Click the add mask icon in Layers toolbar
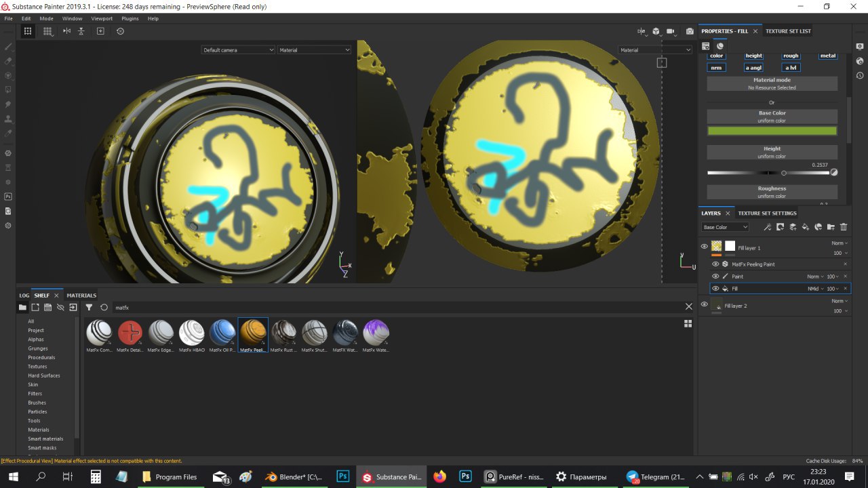The image size is (868, 488). tap(780, 227)
